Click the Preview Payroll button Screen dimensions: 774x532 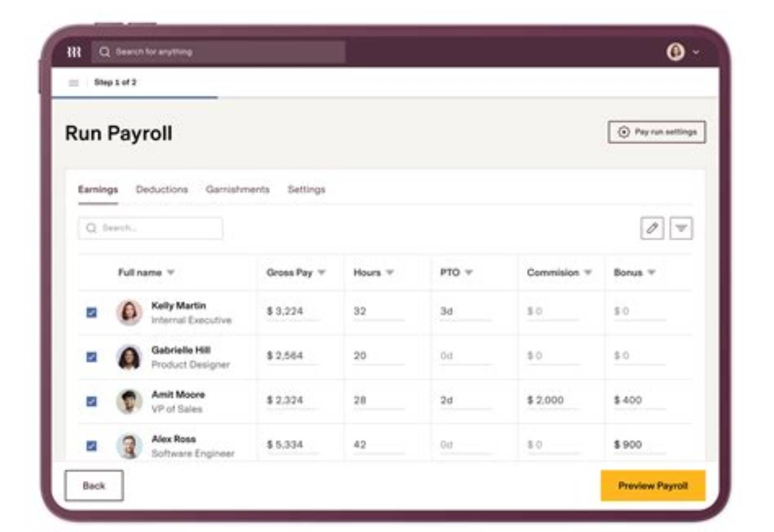(x=653, y=486)
